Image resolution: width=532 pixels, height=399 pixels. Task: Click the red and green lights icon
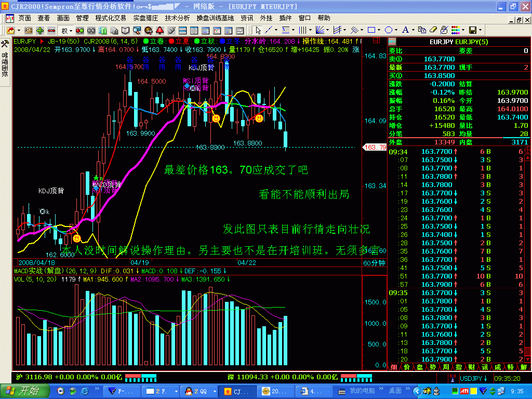pos(79,31)
